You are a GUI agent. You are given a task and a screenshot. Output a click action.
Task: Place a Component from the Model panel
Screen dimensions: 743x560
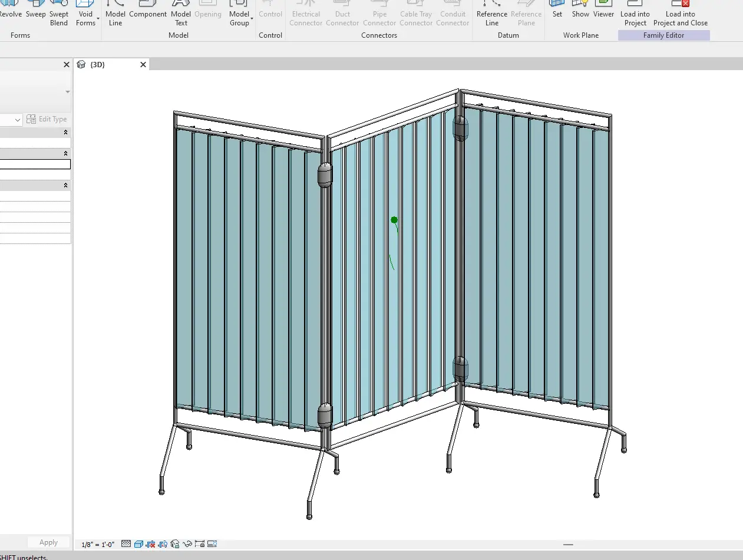tap(148, 14)
